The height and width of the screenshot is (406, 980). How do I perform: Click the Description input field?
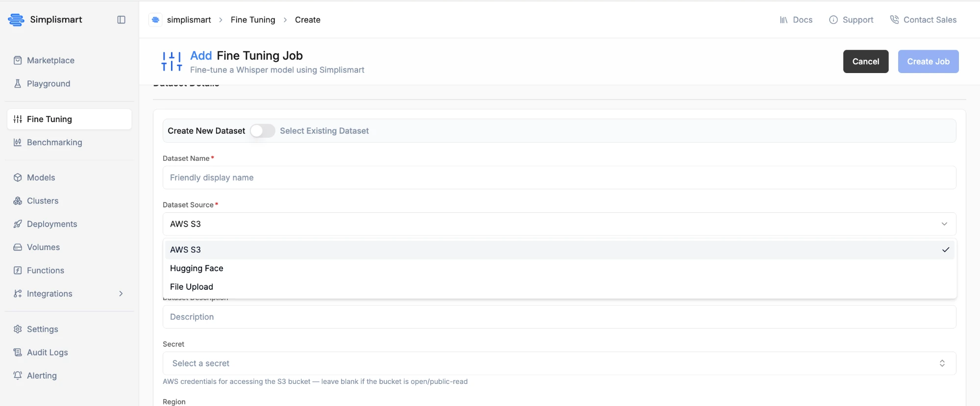pos(559,317)
